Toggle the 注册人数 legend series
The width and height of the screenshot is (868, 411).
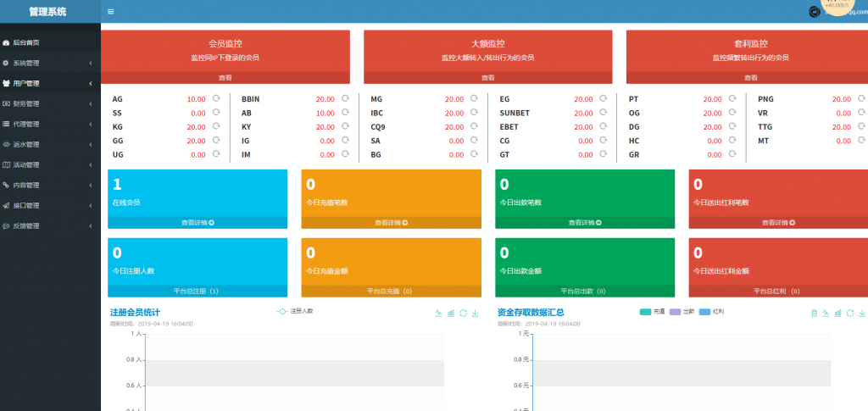click(x=295, y=311)
